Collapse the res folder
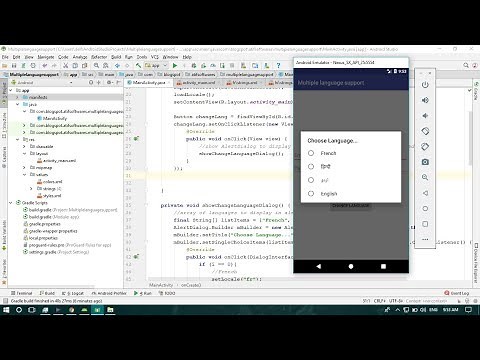The height and width of the screenshot is (360, 480). coord(17,139)
